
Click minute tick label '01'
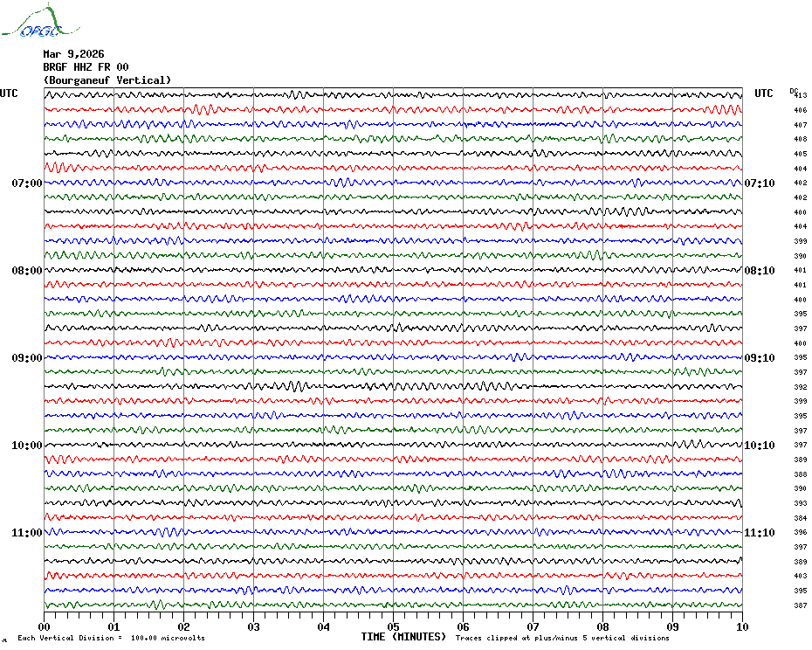114,627
